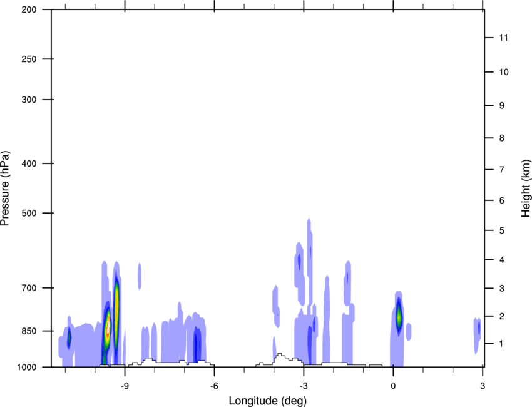Pick the 4 km height label

click(x=502, y=260)
